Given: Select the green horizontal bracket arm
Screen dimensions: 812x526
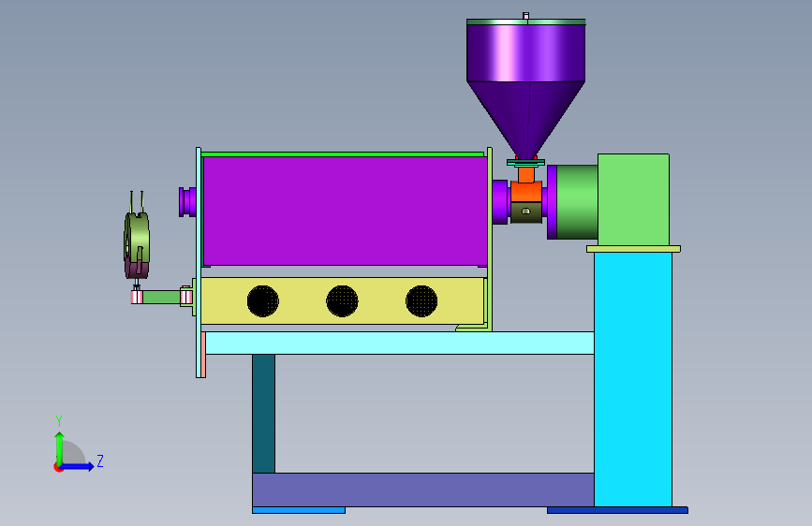Looking at the screenshot, I should (161, 298).
